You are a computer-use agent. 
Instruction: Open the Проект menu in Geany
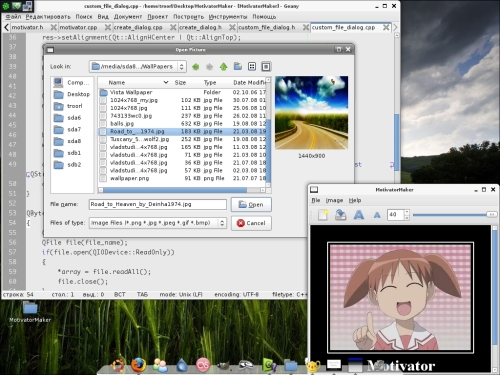pyautogui.click(x=157, y=17)
